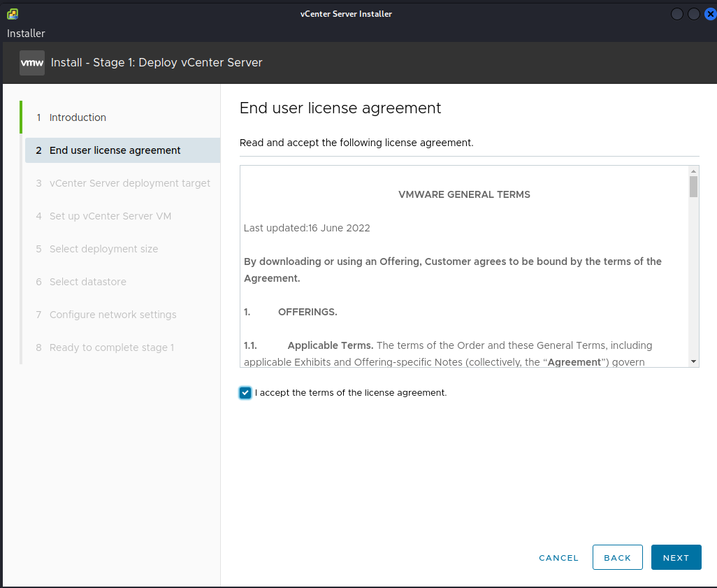Screen dimensions: 717x588
Task: Click the vCenter installer app icon in title bar
Action: tap(13, 14)
